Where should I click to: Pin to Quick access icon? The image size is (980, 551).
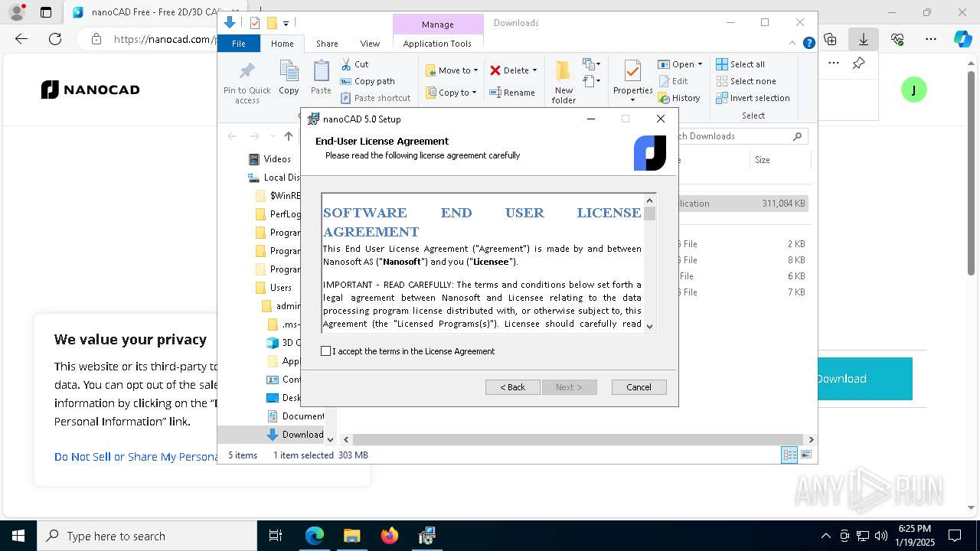(247, 83)
